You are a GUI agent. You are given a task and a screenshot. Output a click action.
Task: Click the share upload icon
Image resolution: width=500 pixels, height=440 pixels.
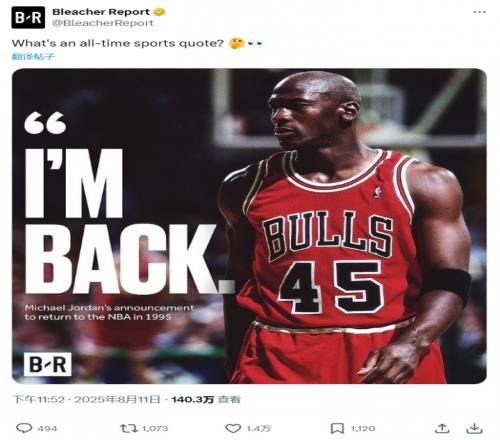point(442,428)
